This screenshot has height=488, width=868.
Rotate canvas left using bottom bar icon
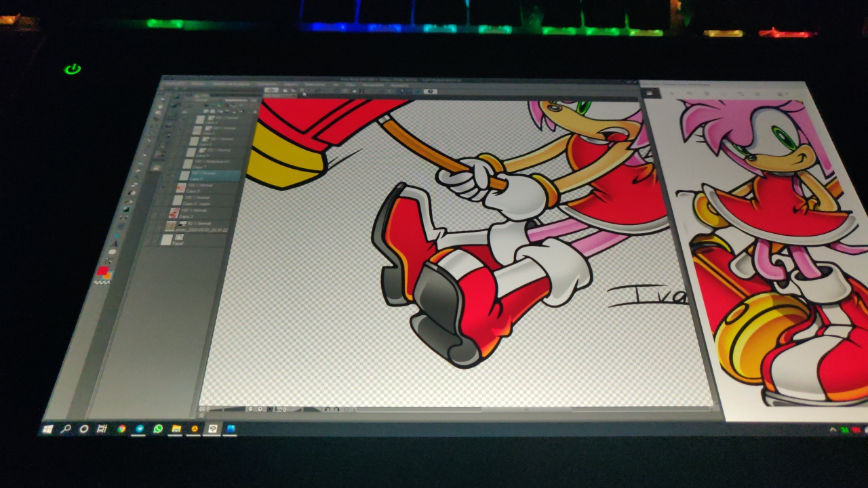[x=328, y=409]
